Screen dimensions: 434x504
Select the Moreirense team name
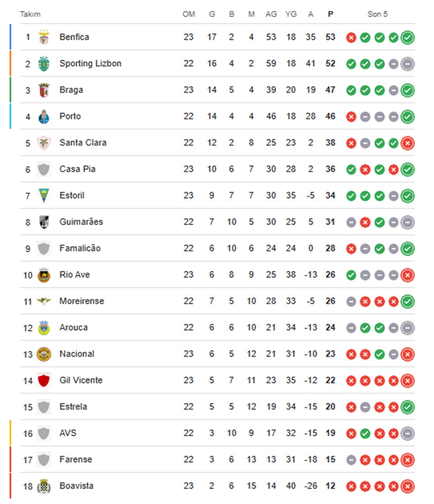(82, 301)
